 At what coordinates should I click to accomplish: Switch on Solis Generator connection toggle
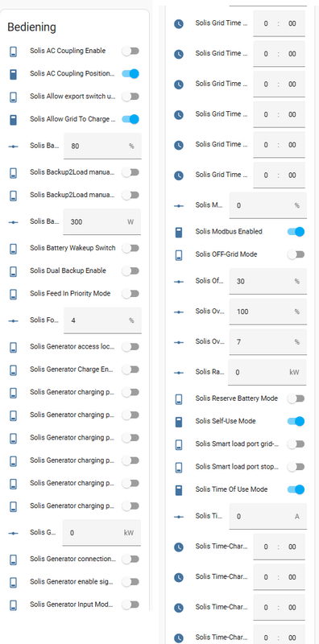point(130,559)
